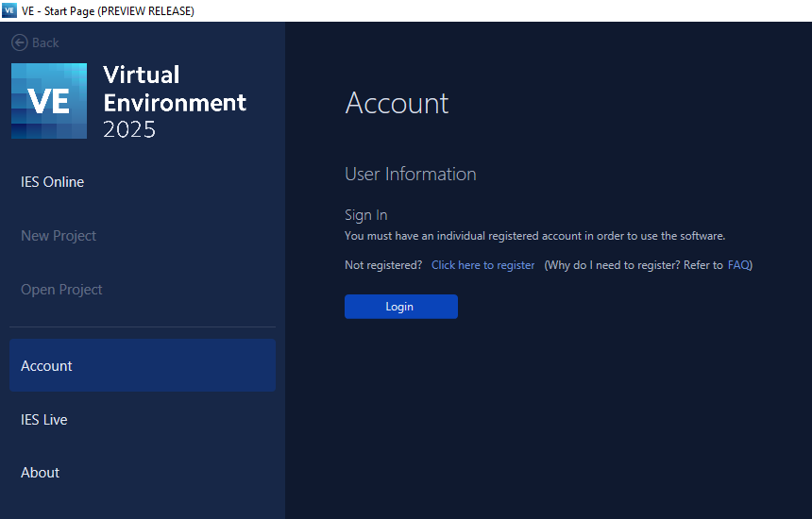
Task: Open the About page
Action: 41,473
